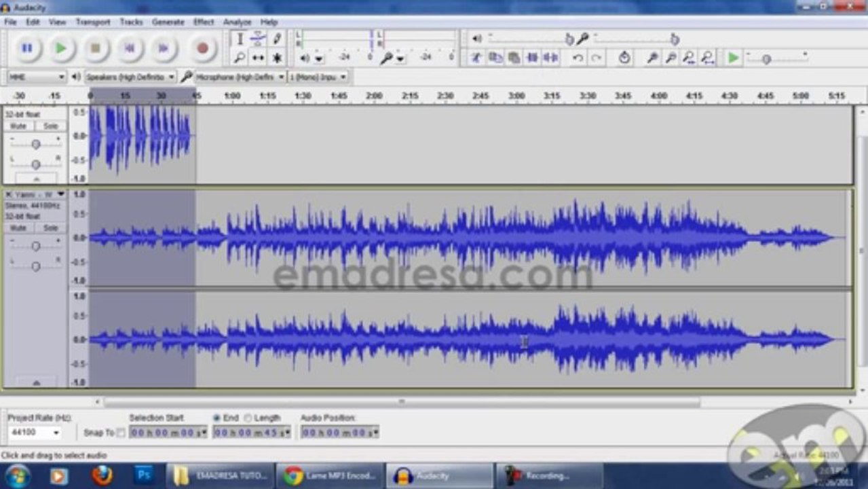Open the File menu

pyautogui.click(x=10, y=22)
